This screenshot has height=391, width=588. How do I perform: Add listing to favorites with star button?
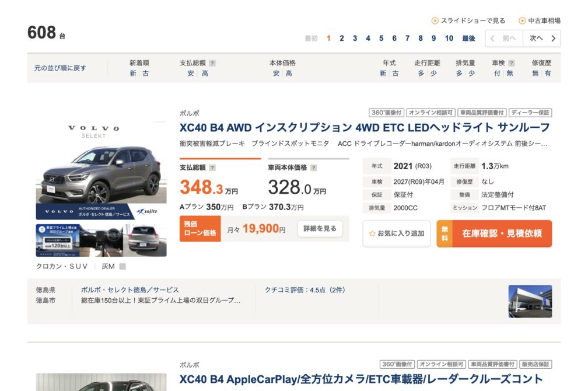pos(397,233)
